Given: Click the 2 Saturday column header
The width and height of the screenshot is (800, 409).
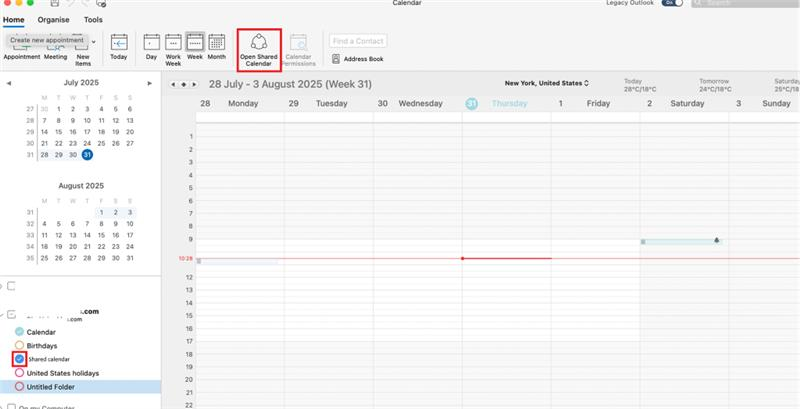Looking at the screenshot, I should (x=684, y=104).
